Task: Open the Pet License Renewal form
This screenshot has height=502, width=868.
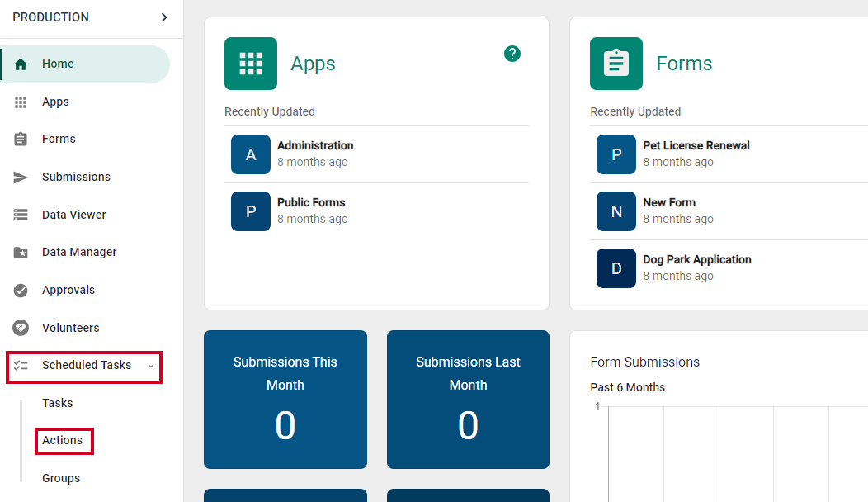Action: 729,154
